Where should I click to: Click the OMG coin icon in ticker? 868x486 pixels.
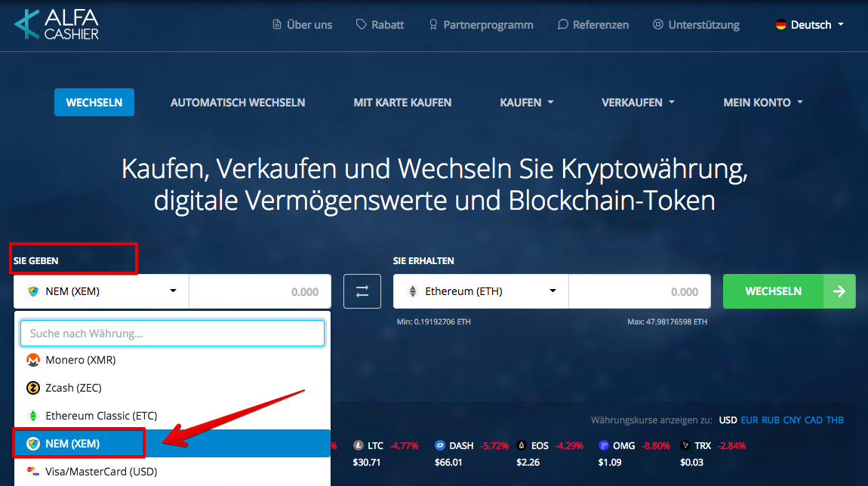point(603,445)
